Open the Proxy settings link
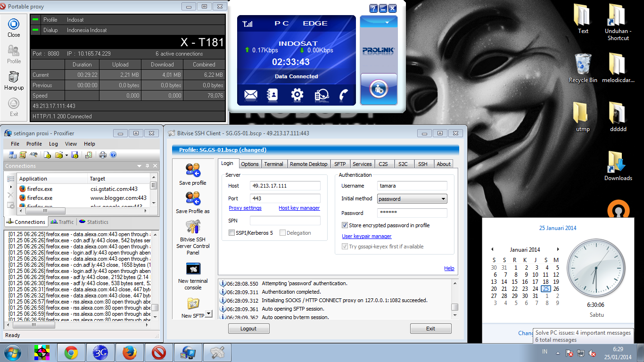This screenshot has height=362, width=644. click(245, 208)
